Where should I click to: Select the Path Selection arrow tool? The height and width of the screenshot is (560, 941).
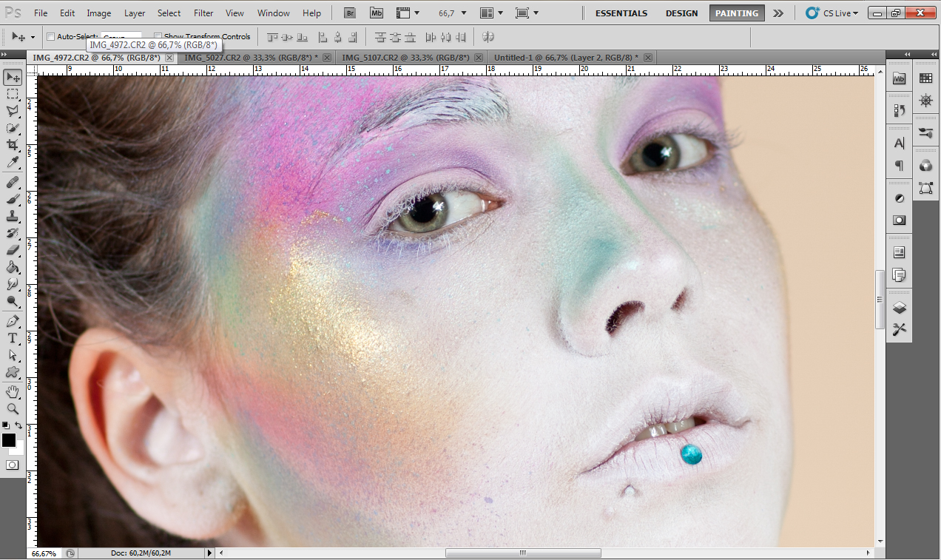13,355
